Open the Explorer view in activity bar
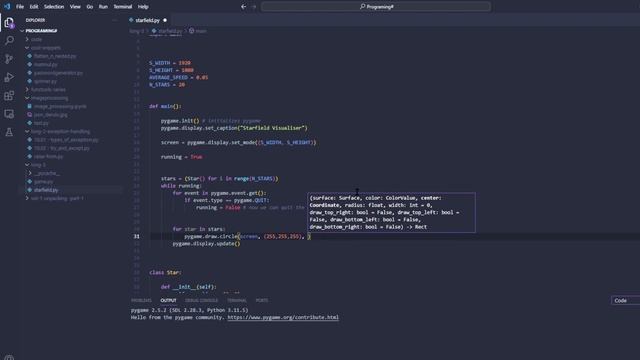The image size is (640, 360). pyautogui.click(x=9, y=22)
